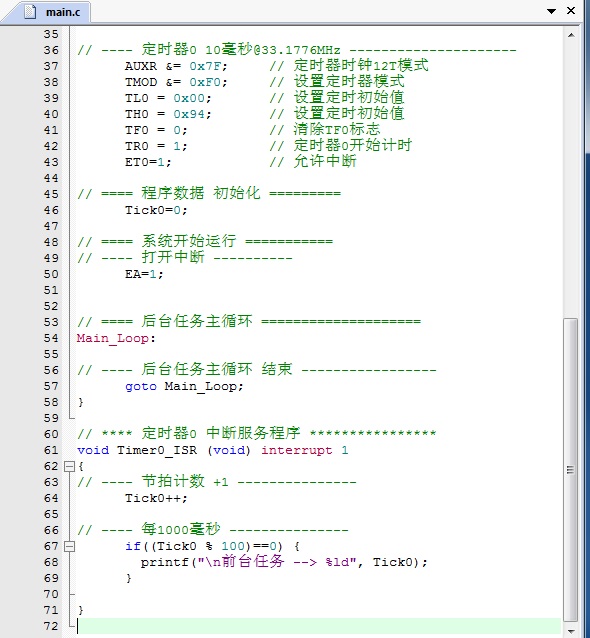Close the main.c editor tab
The width and height of the screenshot is (590, 638).
(571, 11)
